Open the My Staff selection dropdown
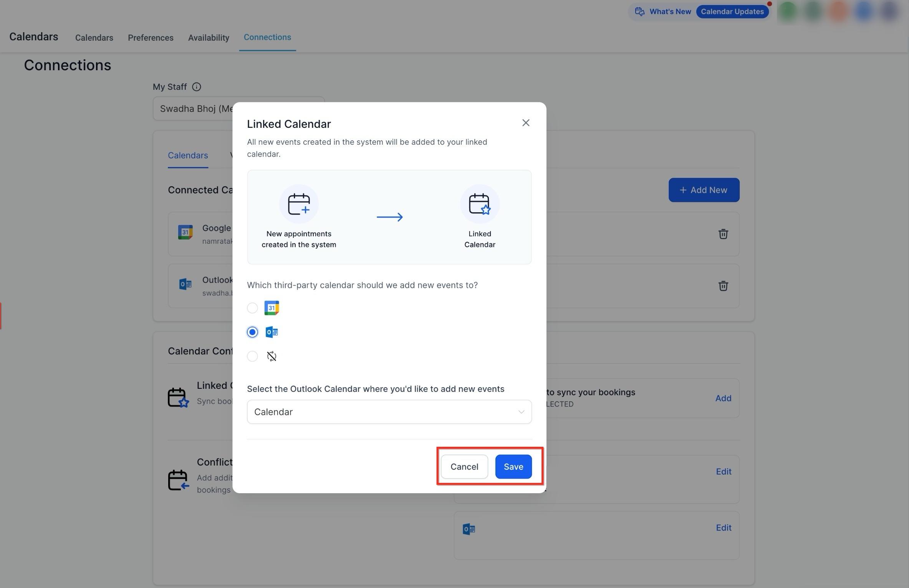The height and width of the screenshot is (588, 909). pos(238,109)
